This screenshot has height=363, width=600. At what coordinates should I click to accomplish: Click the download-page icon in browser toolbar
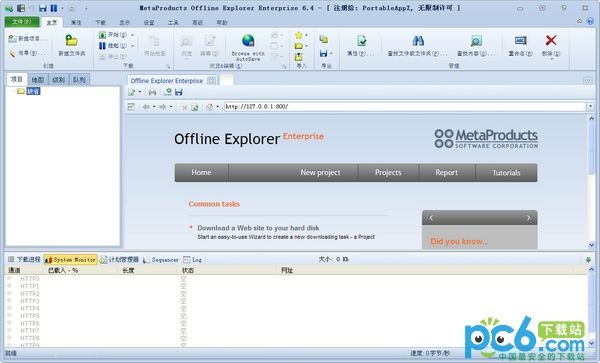168,92
